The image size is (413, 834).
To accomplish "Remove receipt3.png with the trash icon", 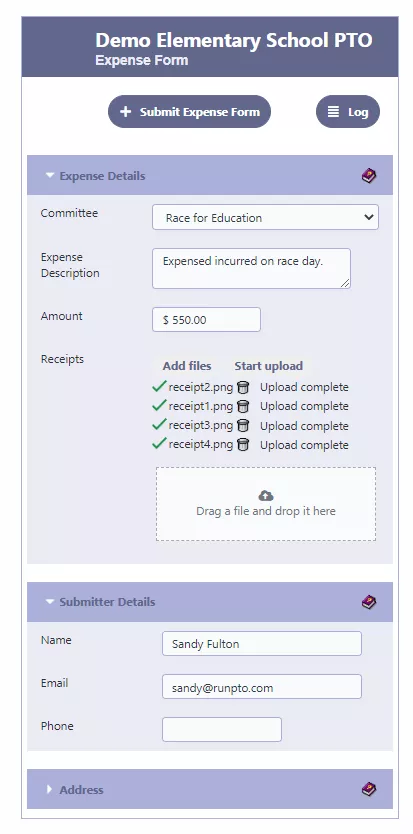I will point(243,426).
